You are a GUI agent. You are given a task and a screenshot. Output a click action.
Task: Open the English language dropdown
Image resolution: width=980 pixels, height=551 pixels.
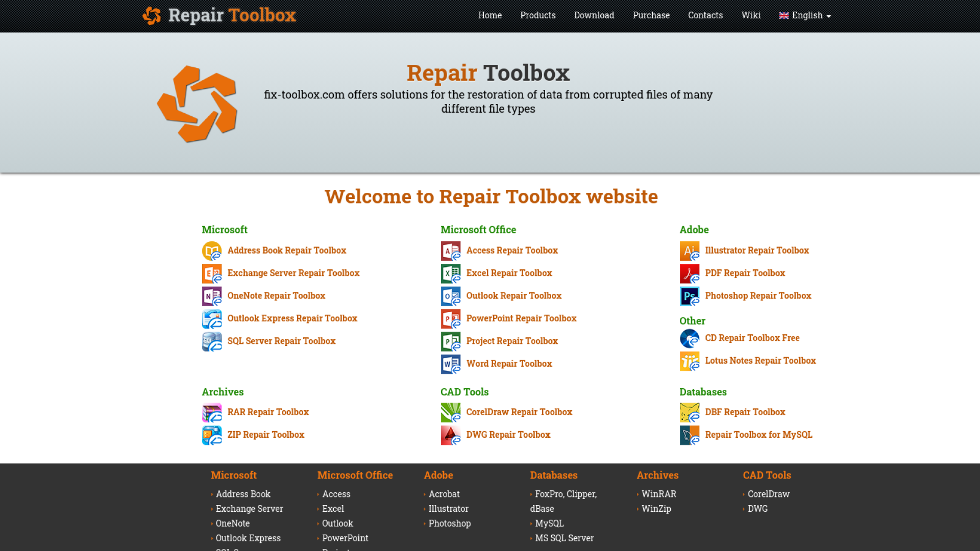[x=805, y=15]
